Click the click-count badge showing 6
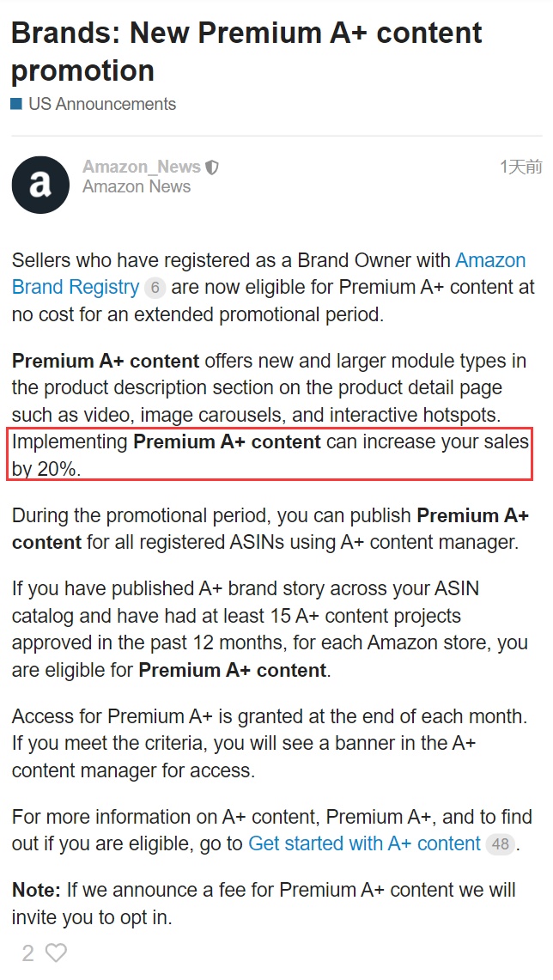Image resolution: width=553 pixels, height=980 pixels. click(155, 288)
